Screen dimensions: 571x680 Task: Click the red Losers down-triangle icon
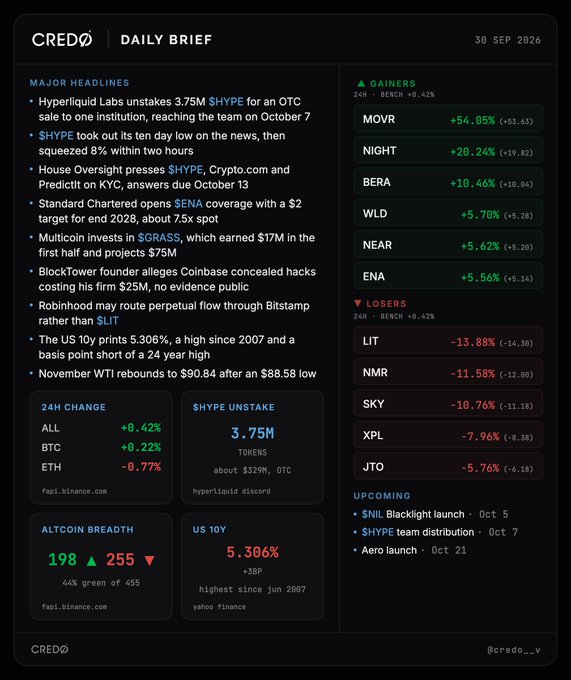click(358, 303)
